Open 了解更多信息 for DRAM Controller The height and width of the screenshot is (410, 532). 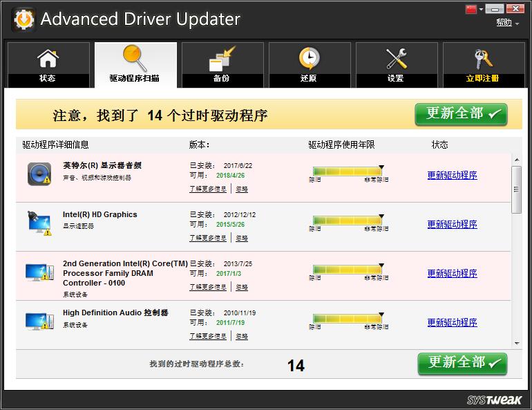coord(208,287)
